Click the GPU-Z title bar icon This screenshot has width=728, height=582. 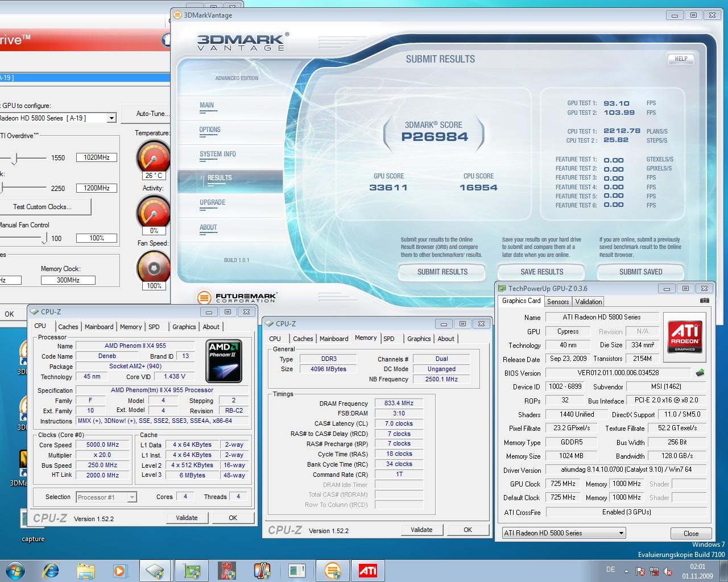pyautogui.click(x=502, y=288)
